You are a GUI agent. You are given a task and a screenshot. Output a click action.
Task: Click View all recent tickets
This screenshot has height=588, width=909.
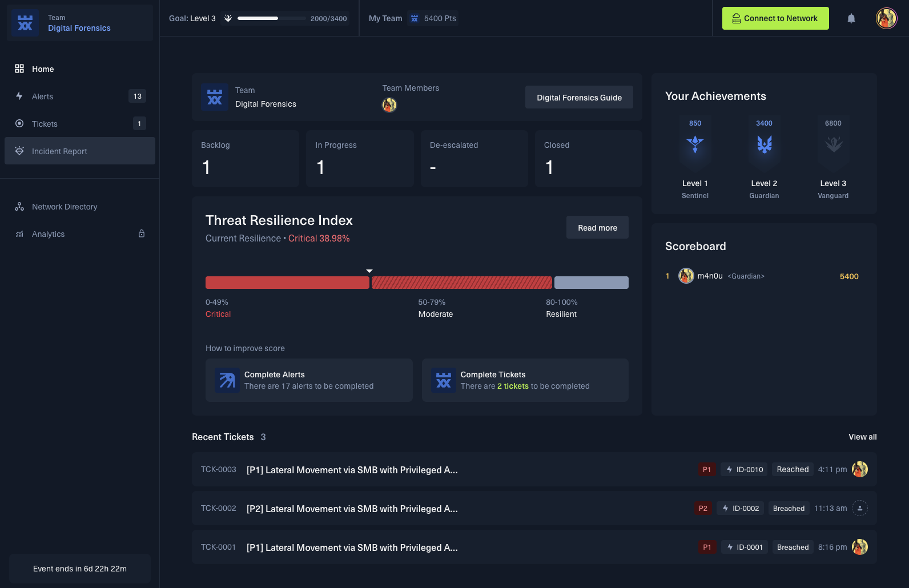(x=862, y=437)
